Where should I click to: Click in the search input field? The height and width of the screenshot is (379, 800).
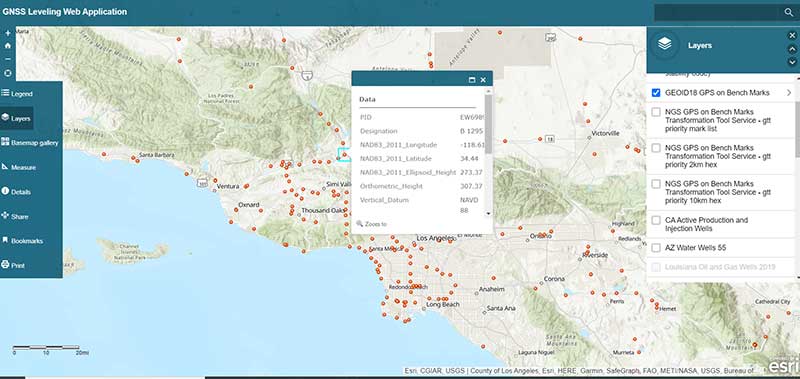click(x=718, y=13)
